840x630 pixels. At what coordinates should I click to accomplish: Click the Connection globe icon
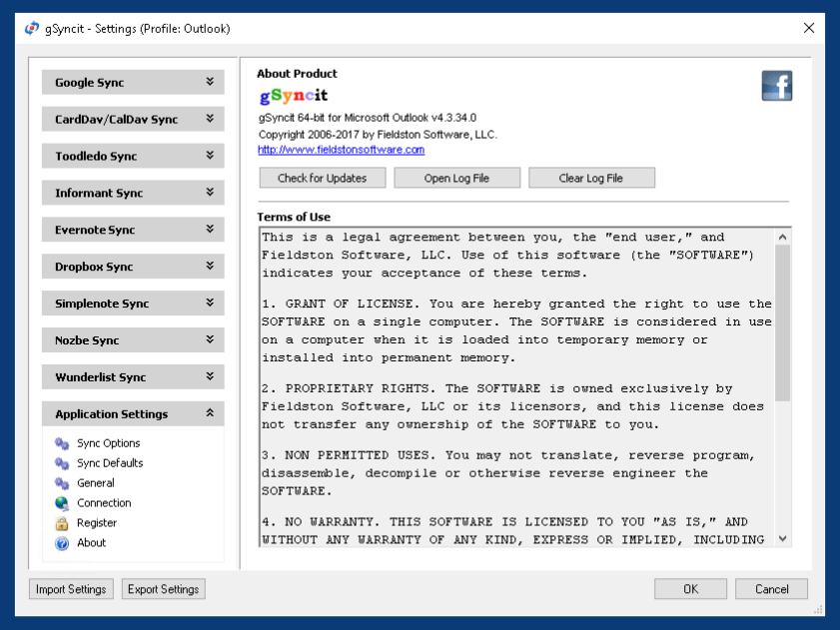62,503
